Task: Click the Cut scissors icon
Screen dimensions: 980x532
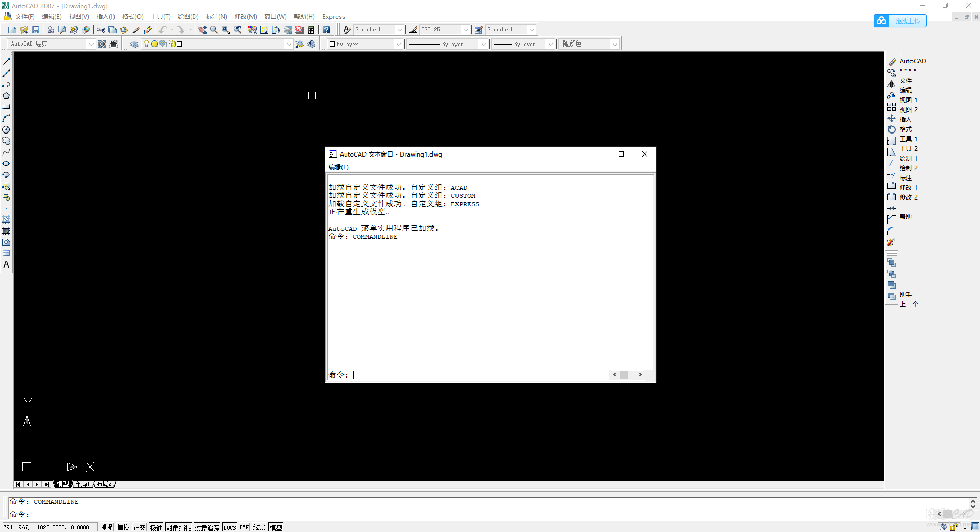Action: [x=101, y=30]
